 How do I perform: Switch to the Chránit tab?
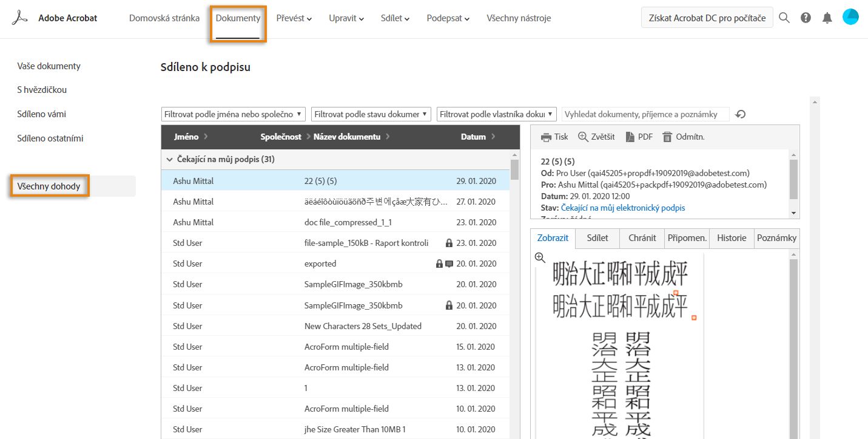point(642,238)
